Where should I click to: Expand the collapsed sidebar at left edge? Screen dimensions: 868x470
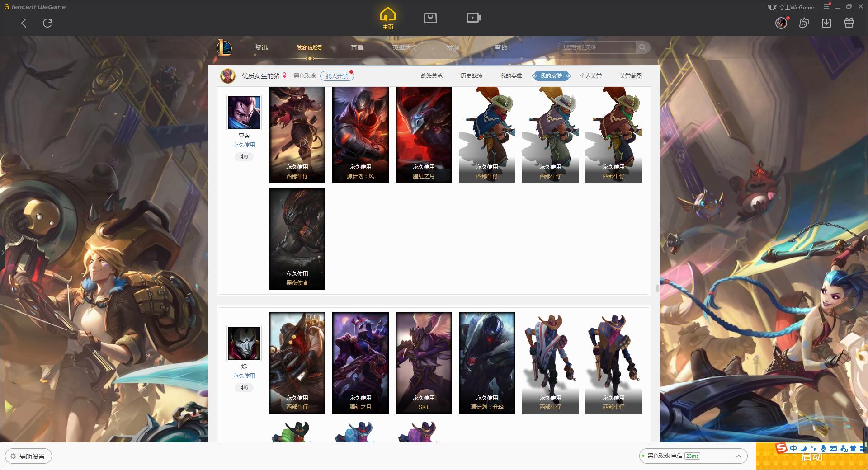[2, 252]
